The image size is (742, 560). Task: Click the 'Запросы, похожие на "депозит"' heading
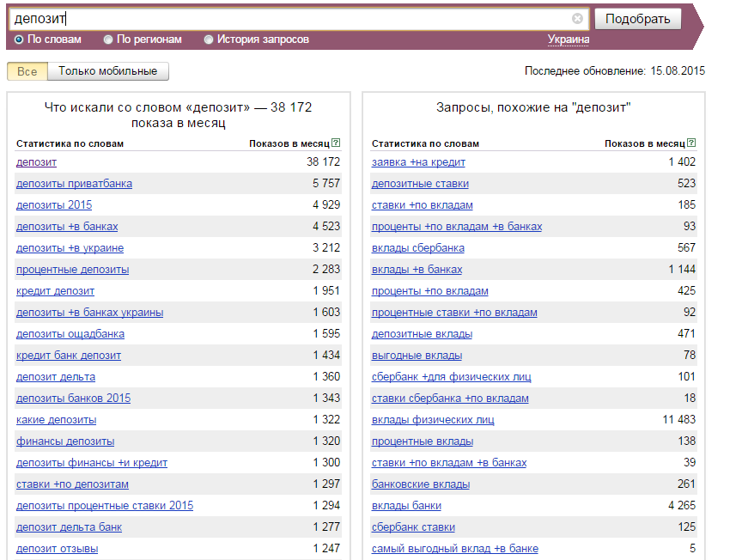point(533,107)
